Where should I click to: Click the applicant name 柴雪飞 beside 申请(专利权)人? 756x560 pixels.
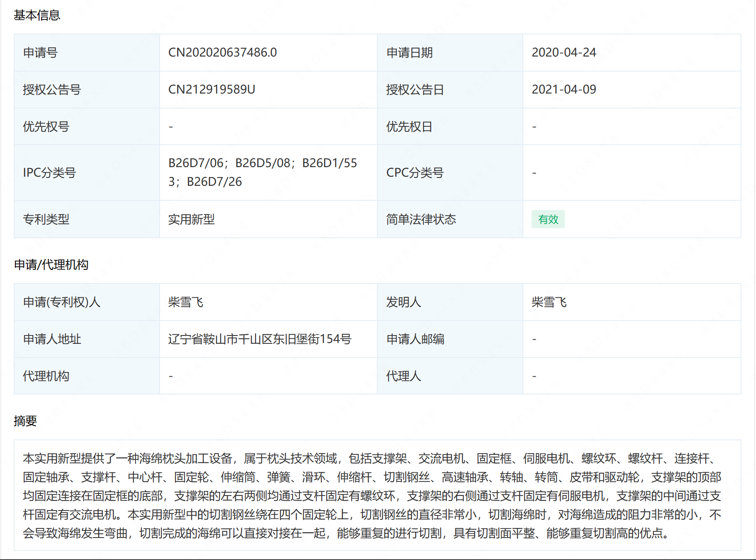[186, 302]
